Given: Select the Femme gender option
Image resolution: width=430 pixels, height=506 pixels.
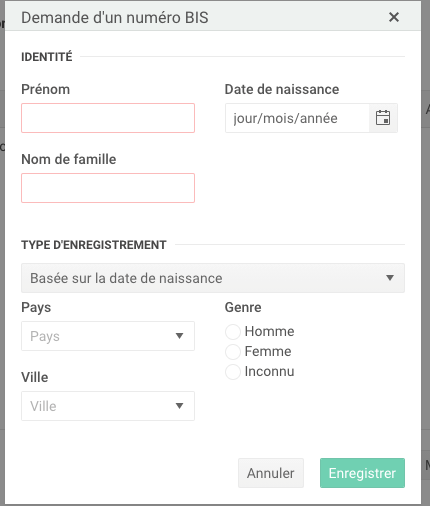Looking at the screenshot, I should (233, 352).
